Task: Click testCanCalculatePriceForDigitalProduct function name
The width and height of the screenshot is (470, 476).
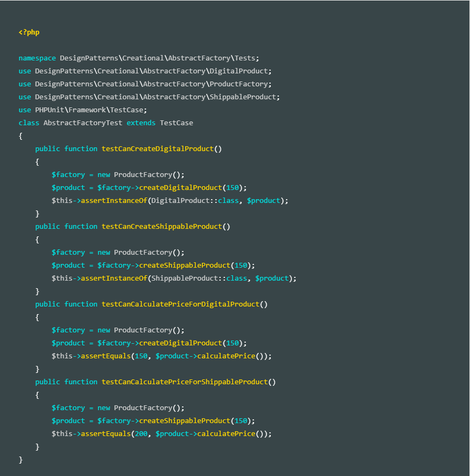Action: click(x=180, y=304)
